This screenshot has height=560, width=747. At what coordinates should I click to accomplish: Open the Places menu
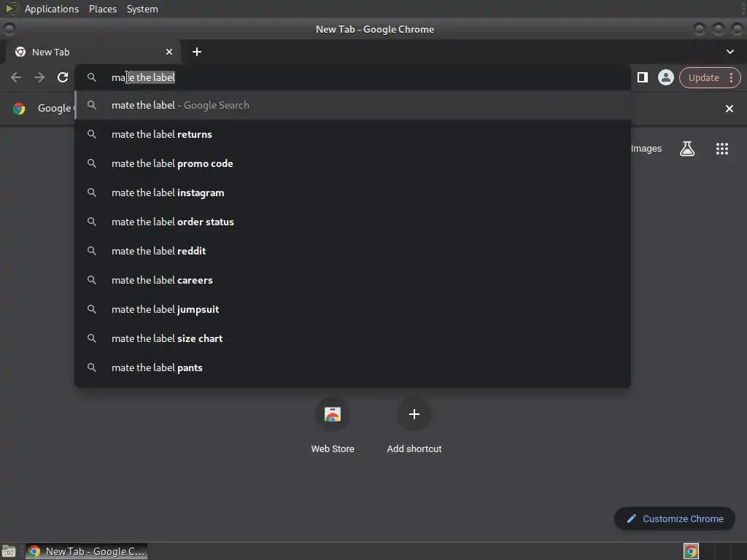pyautogui.click(x=102, y=9)
